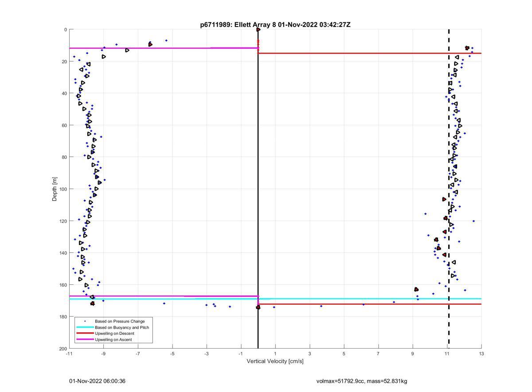
Task: Click the y-axis tick label '160'
Action: [x=63, y=285]
